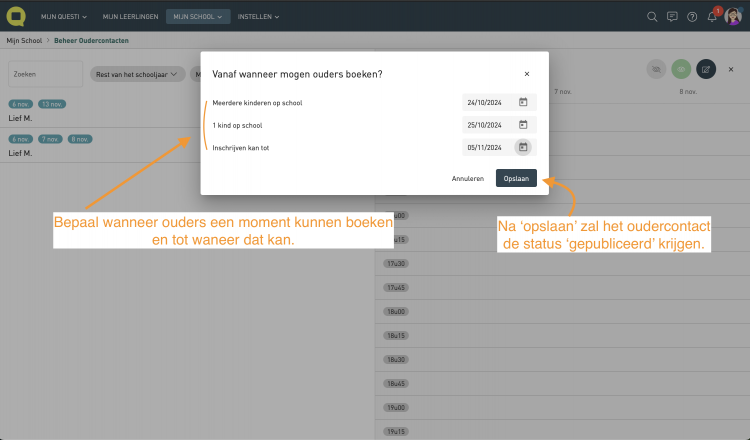Open the messages chat icon

click(672, 17)
